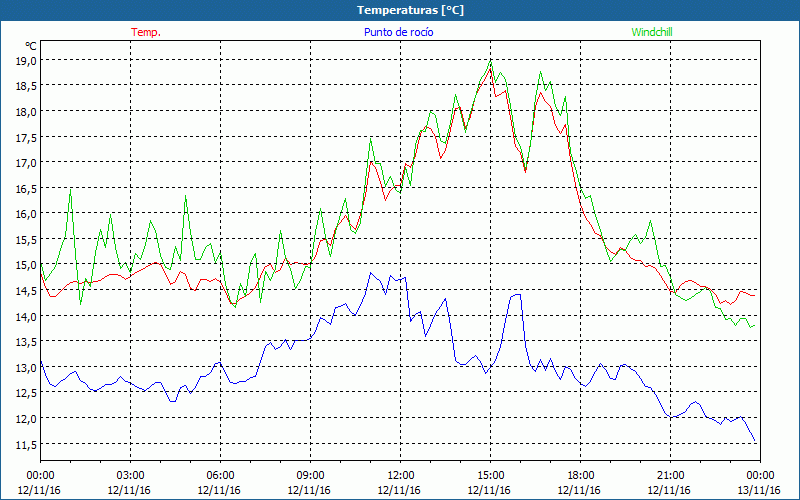800x500 pixels.
Task: Click the 15:00 time axis label
Action: 490,476
